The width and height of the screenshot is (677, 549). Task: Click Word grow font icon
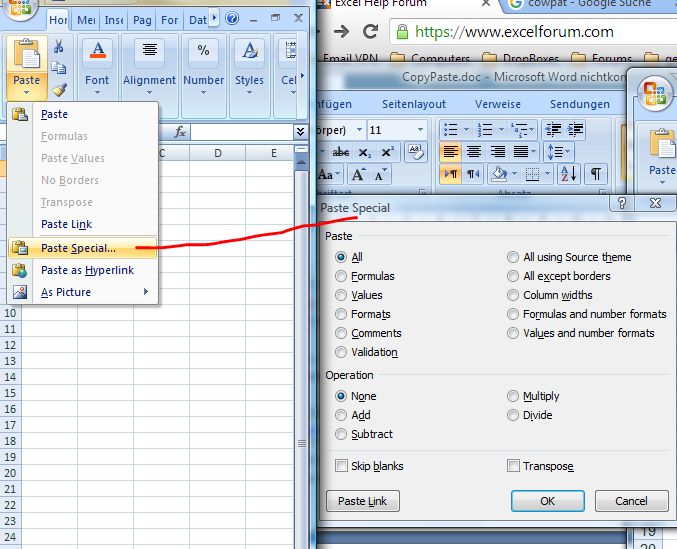[359, 174]
